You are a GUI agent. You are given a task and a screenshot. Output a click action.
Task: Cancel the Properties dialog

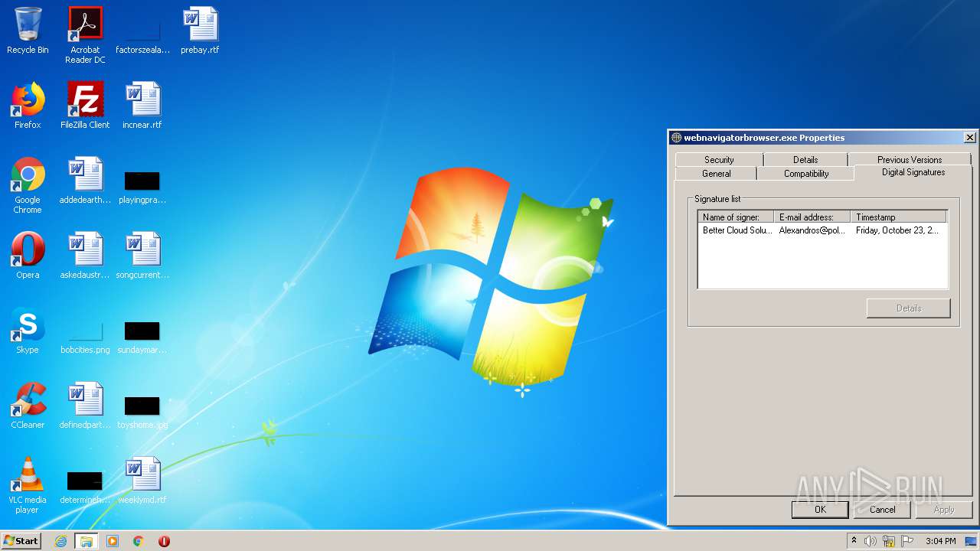click(882, 510)
